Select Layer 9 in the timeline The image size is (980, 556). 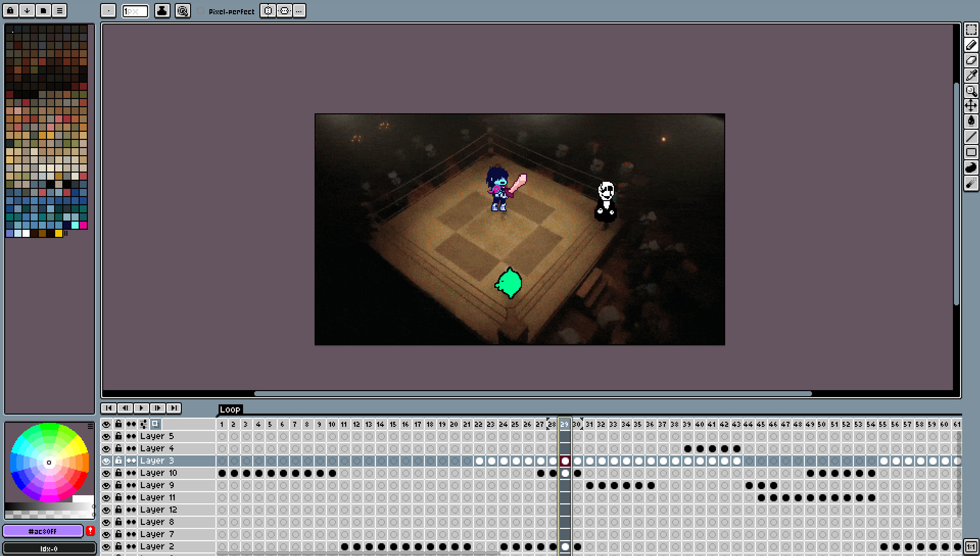click(x=157, y=486)
